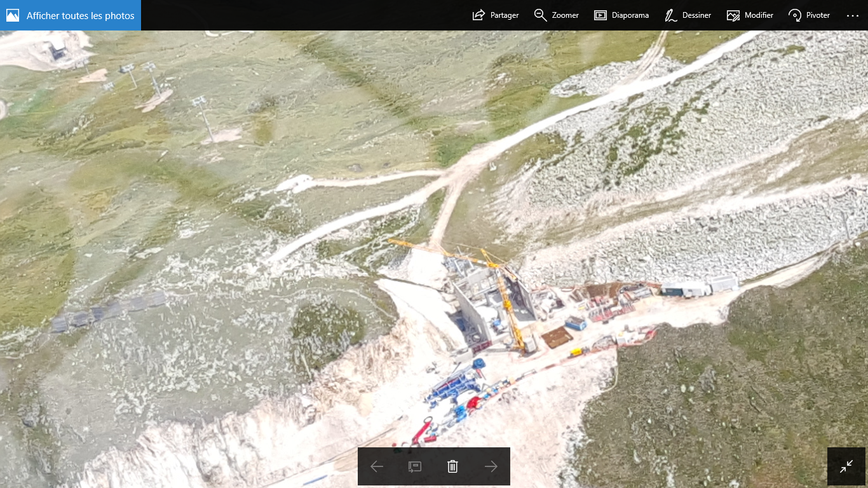This screenshot has height=488, width=868.
Task: Click the magnifying glass icon for Zoomer
Action: tap(540, 15)
